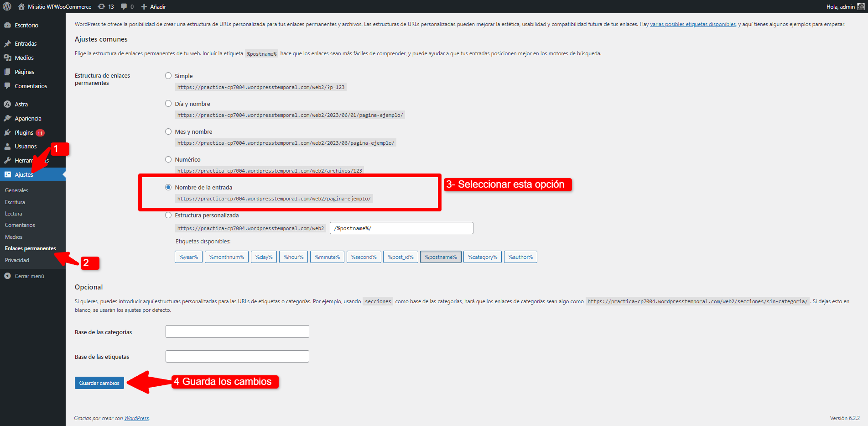Select the Nombre de la entrada radio option
This screenshot has height=426, width=868.
[168, 187]
